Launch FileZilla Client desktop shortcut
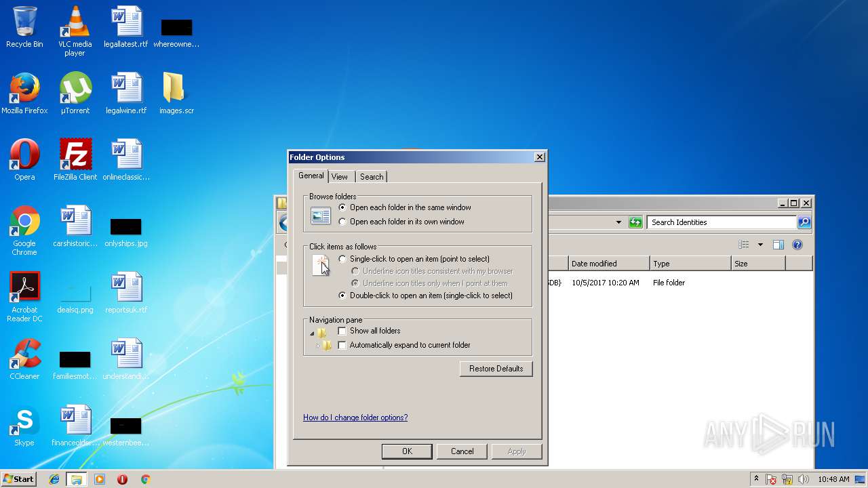This screenshot has width=868, height=488. click(x=75, y=160)
